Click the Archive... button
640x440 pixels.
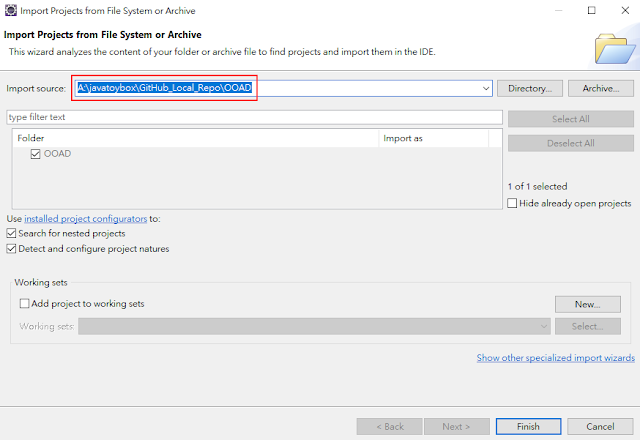pyautogui.click(x=600, y=89)
